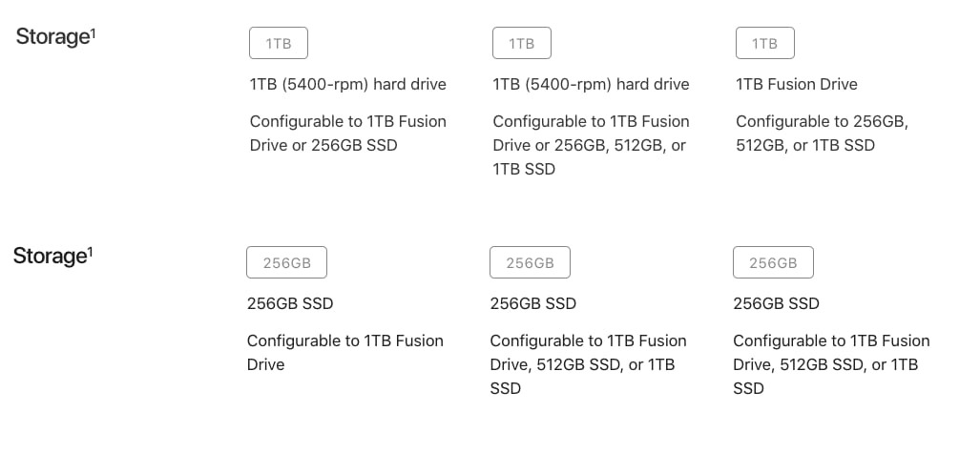This screenshot has width=980, height=454.
Task: Click the 1TB badge above 1TB Fusion Drive
Action: [x=765, y=43]
